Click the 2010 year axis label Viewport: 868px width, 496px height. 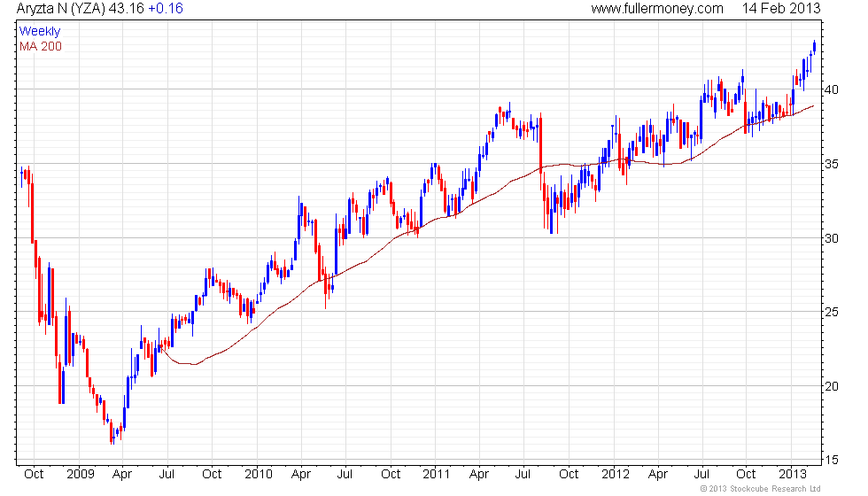(259, 475)
